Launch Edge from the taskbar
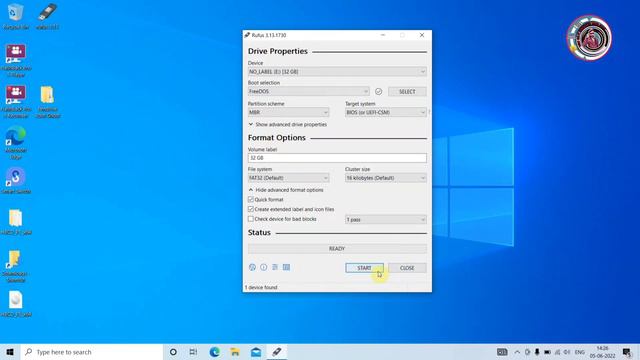640x360 pixels. coord(215,352)
